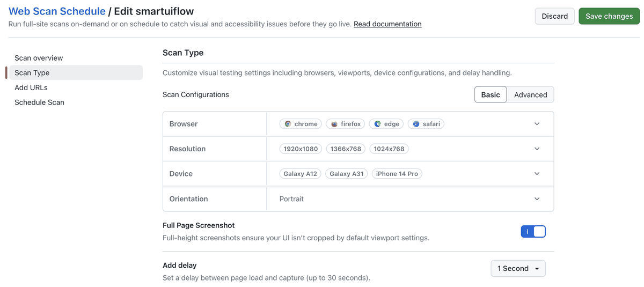Viewport: 644px width, 287px height.
Task: Switch scan configuration to Basic
Action: (491, 94)
